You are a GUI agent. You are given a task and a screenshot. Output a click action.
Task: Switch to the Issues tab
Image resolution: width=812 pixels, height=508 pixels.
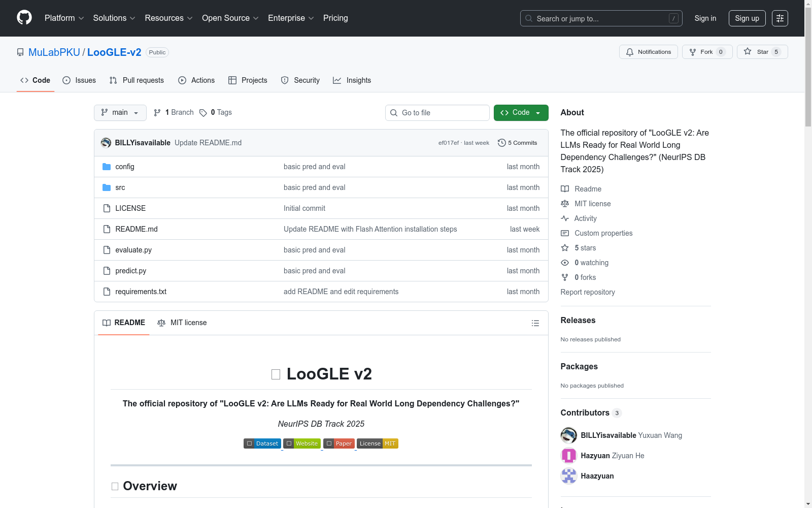[x=79, y=80]
